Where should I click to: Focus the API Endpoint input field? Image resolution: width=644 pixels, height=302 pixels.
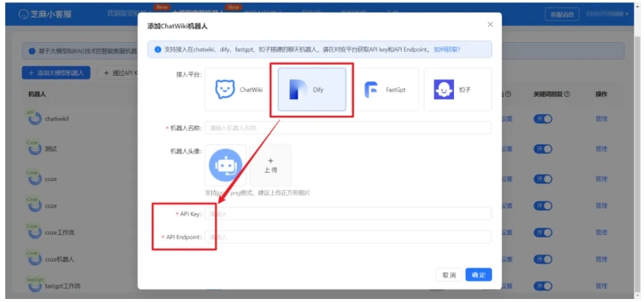[348, 237]
